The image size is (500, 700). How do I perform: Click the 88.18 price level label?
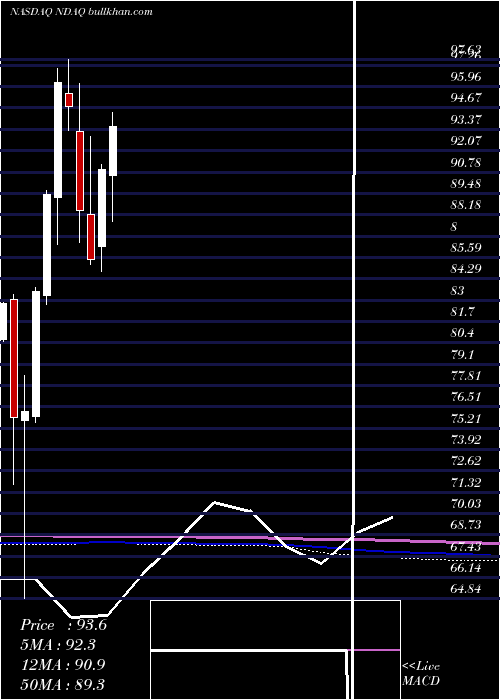click(x=466, y=205)
